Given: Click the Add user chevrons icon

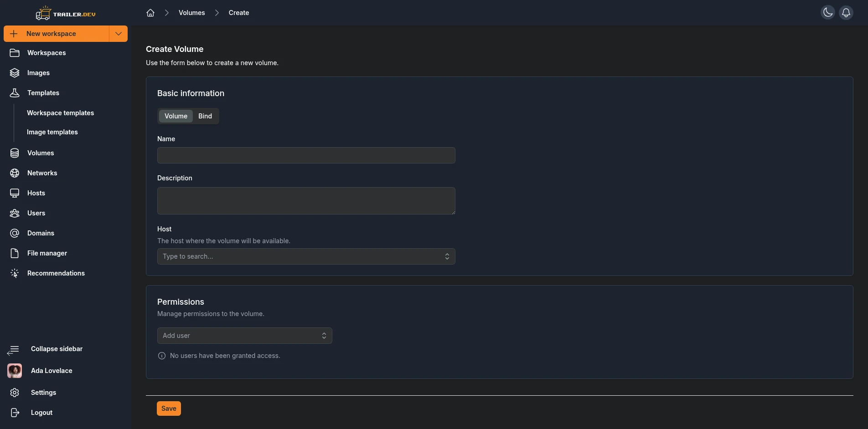Looking at the screenshot, I should [x=324, y=336].
